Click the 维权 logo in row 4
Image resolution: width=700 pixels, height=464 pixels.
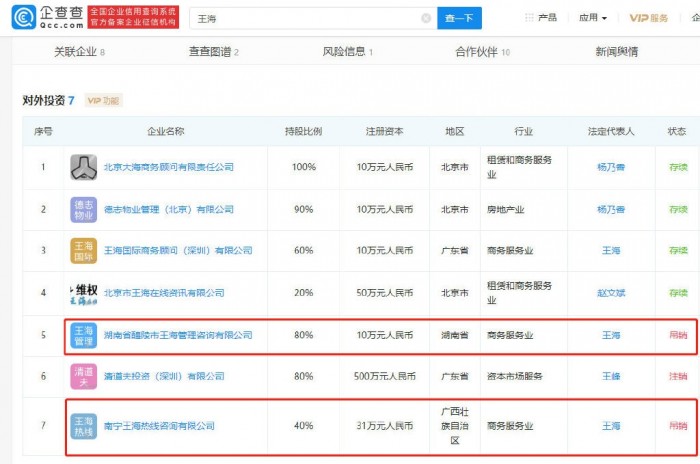pyautogui.click(x=83, y=292)
